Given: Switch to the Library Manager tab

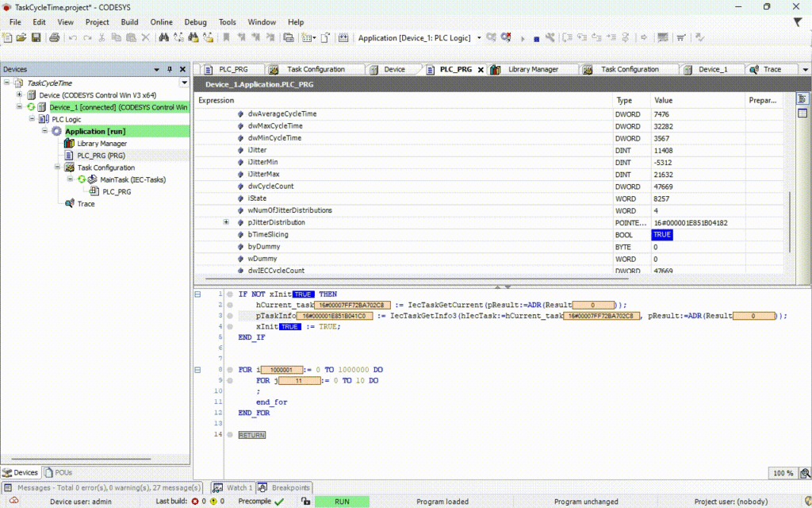Looking at the screenshot, I should click(533, 69).
